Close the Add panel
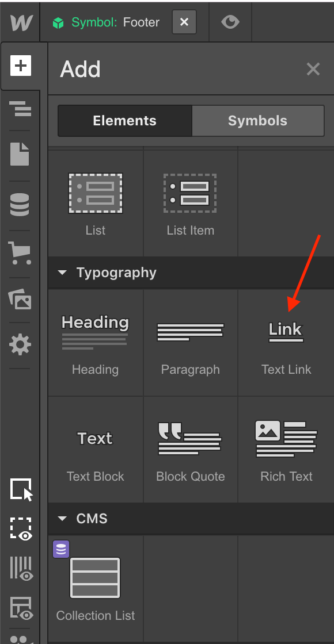Screen dimensions: 334x644 coord(313,69)
